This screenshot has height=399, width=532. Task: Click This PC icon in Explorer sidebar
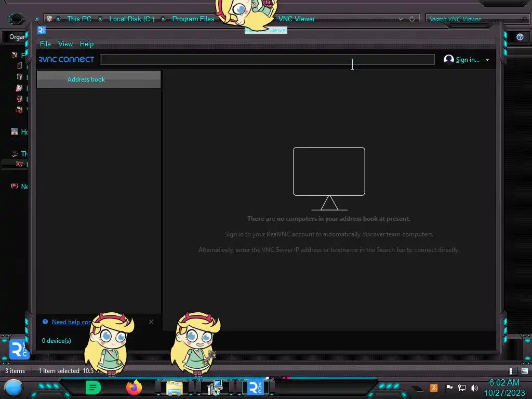15,154
